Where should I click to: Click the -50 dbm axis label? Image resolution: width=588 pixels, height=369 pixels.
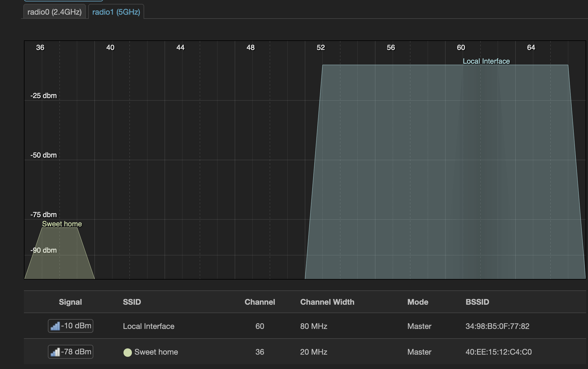click(x=44, y=155)
